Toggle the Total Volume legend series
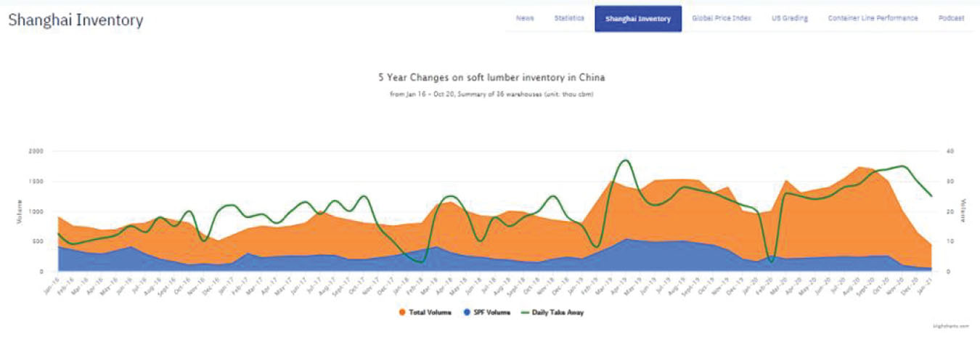 (428, 312)
